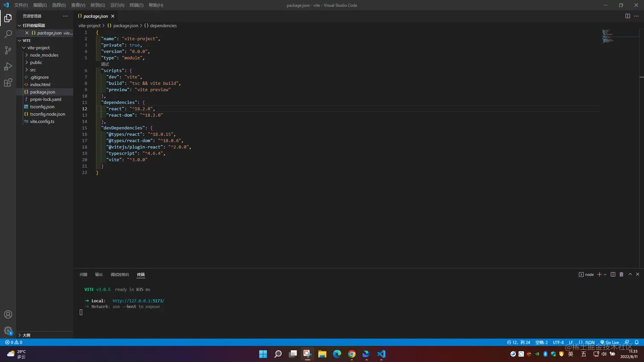
Task: Open Google Chrome from taskbar
Action: 352,354
